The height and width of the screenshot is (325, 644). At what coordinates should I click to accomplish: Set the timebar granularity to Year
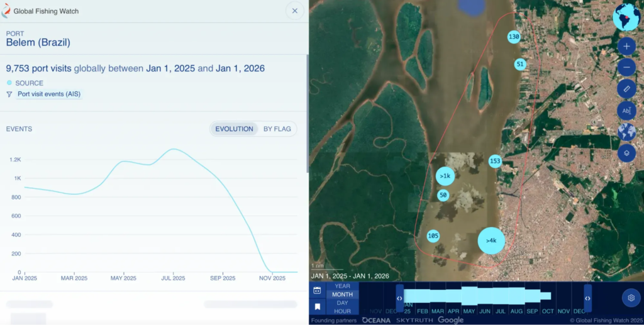343,286
